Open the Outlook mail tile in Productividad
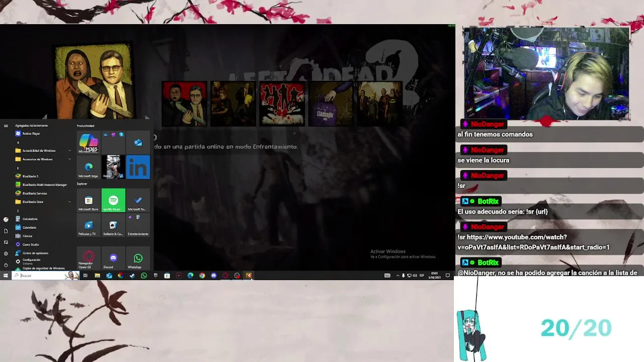 click(138, 142)
